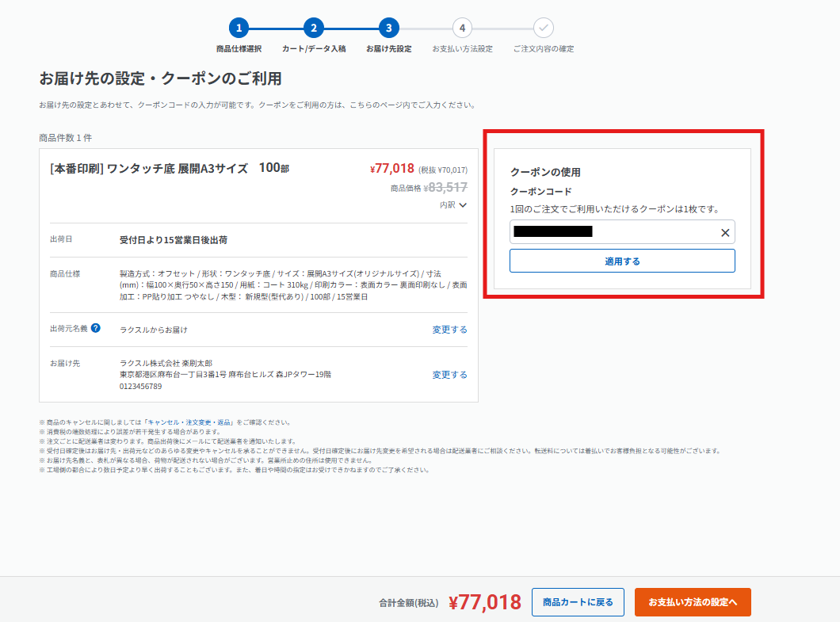The image size is (840, 622).
Task: Click 変更する for お届け先
Action: (x=449, y=375)
